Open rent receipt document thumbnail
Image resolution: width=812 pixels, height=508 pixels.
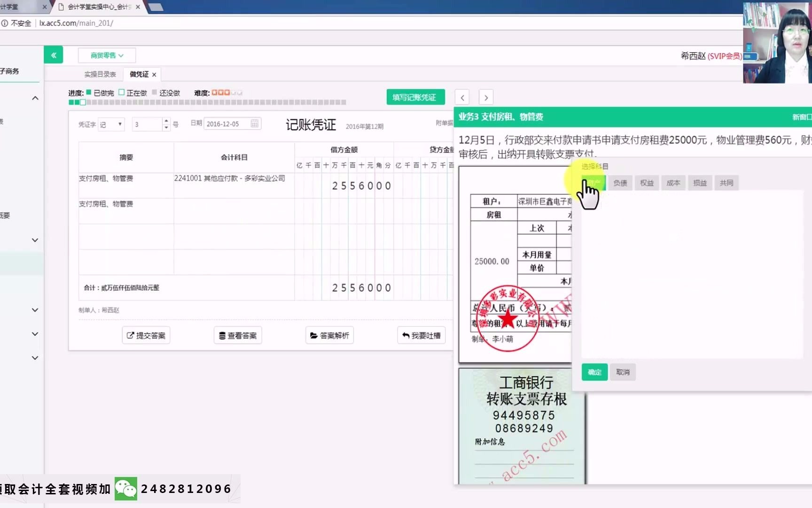coord(515,264)
